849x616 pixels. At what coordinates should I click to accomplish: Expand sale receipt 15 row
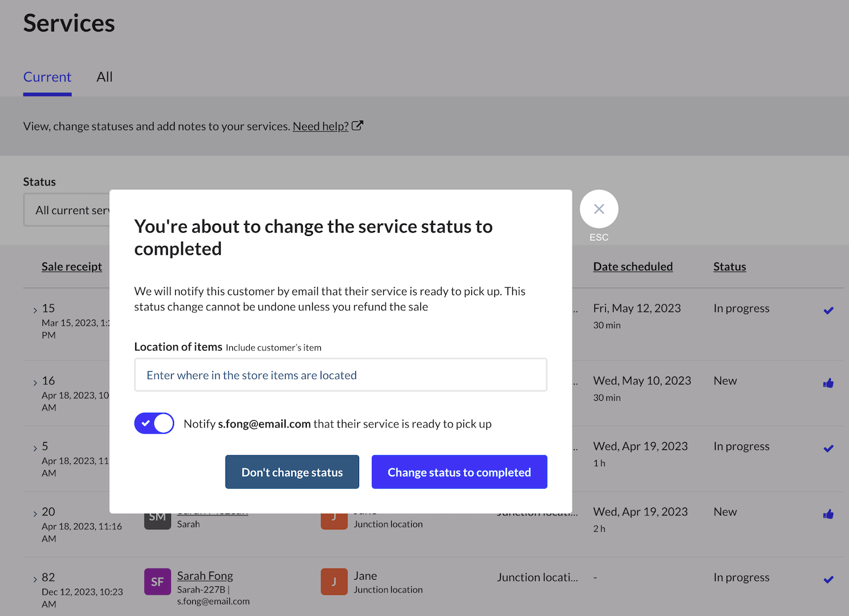point(35,310)
